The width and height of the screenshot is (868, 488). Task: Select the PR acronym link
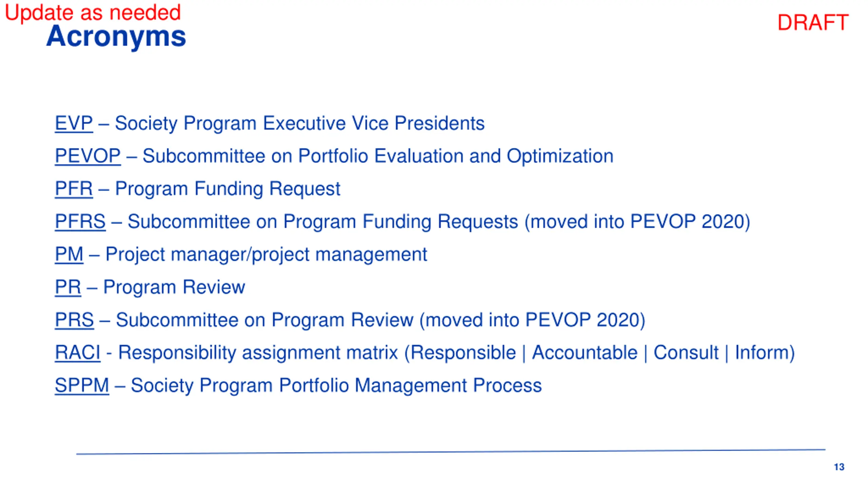[x=68, y=287]
